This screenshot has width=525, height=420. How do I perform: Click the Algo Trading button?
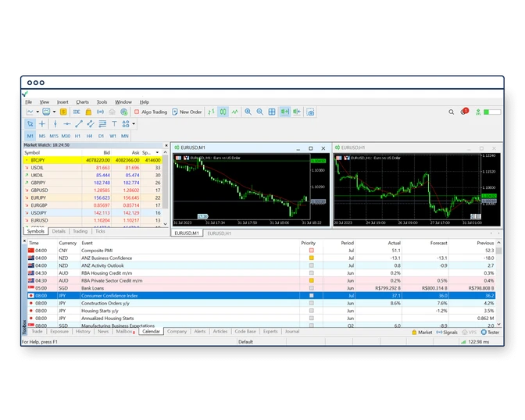pos(150,112)
